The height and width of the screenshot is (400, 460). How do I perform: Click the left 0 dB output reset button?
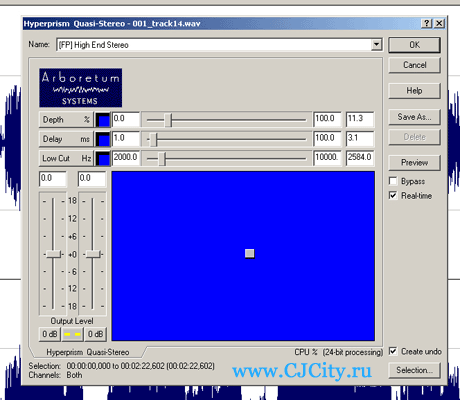point(50,334)
